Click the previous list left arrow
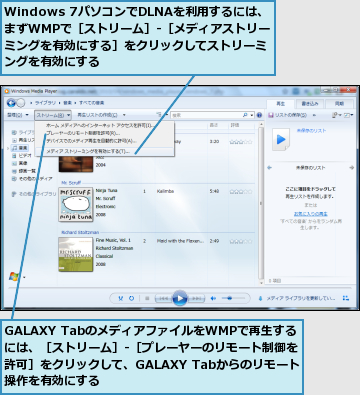 270,168
